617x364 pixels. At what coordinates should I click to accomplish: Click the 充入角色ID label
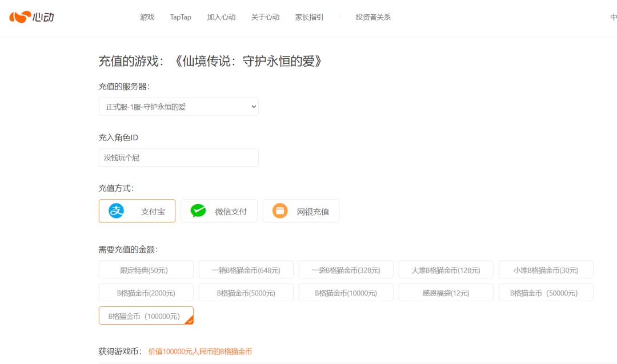(118, 137)
